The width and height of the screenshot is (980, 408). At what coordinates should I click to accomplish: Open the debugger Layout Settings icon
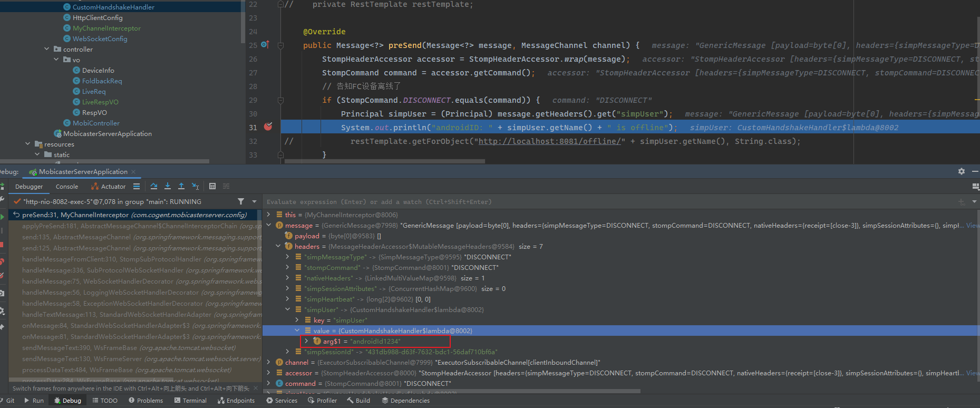(x=975, y=187)
